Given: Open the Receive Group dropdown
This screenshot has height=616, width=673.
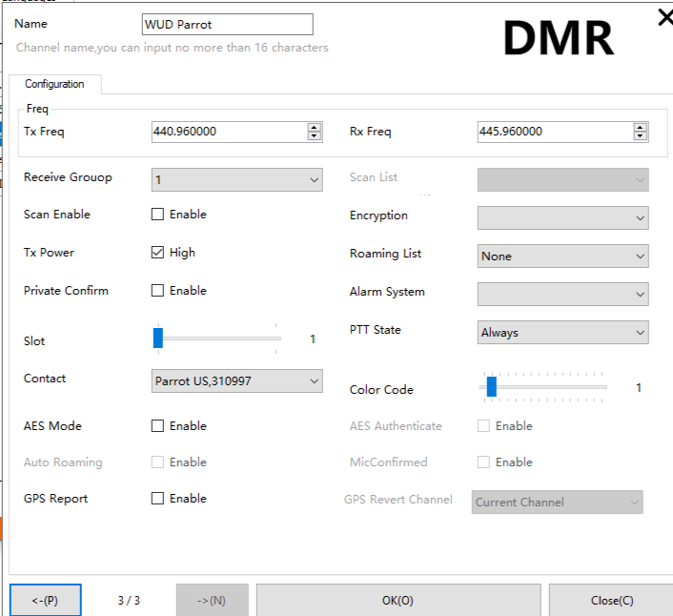Looking at the screenshot, I should point(236,179).
